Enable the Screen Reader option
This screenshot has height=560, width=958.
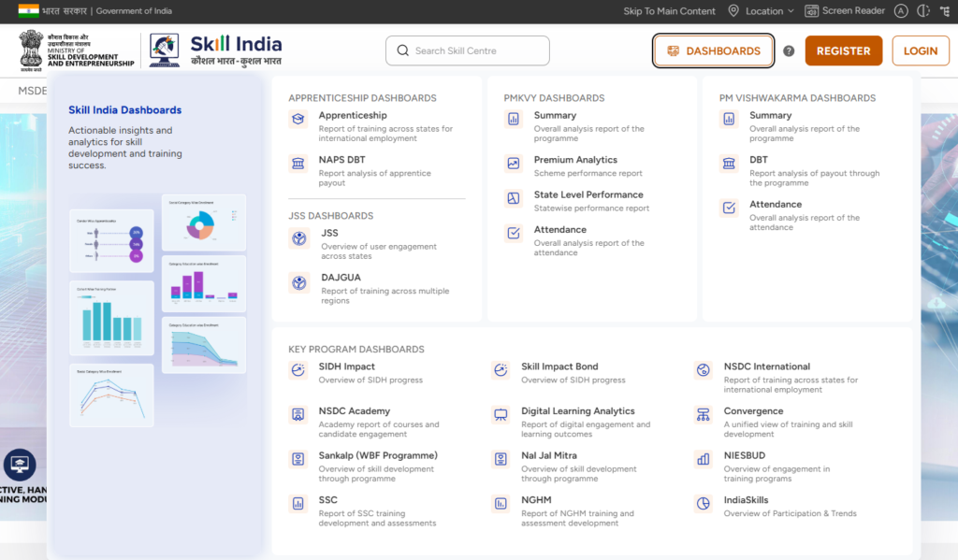tap(846, 11)
